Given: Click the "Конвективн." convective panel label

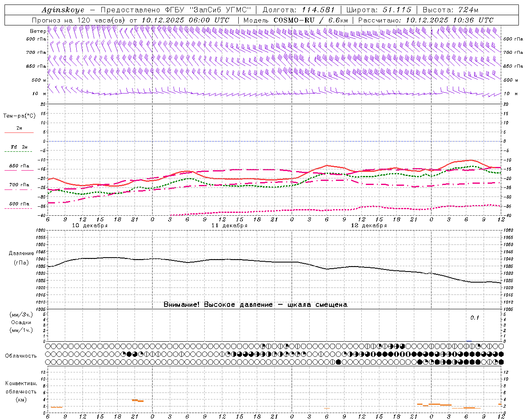Looking at the screenshot, I should click(x=21, y=383).
